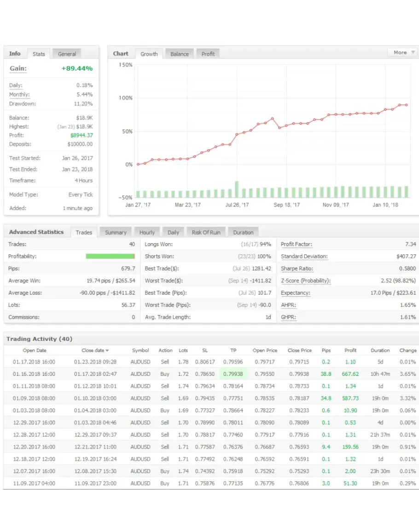Switch to the Balance chart tab
The height and width of the screenshot is (532, 419).
(179, 54)
